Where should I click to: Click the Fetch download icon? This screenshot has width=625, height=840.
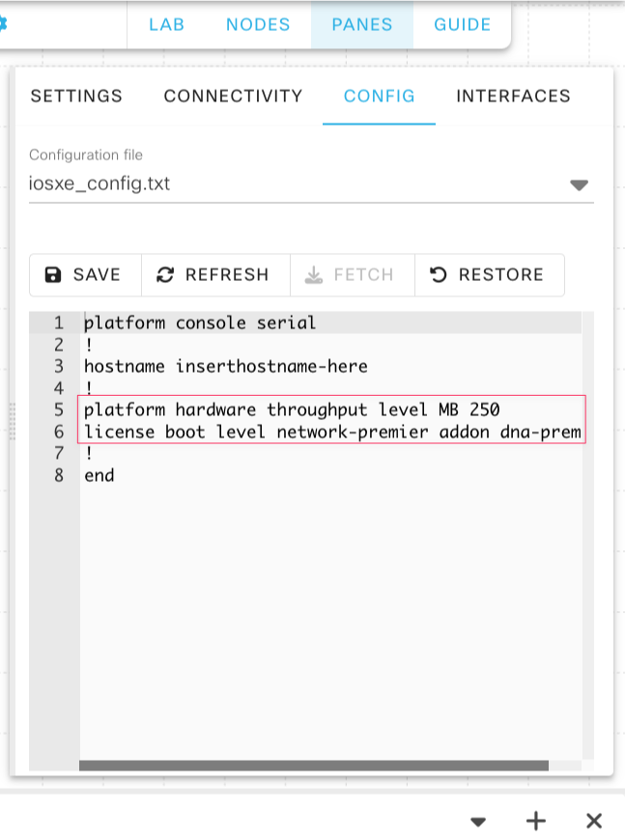[x=314, y=275]
